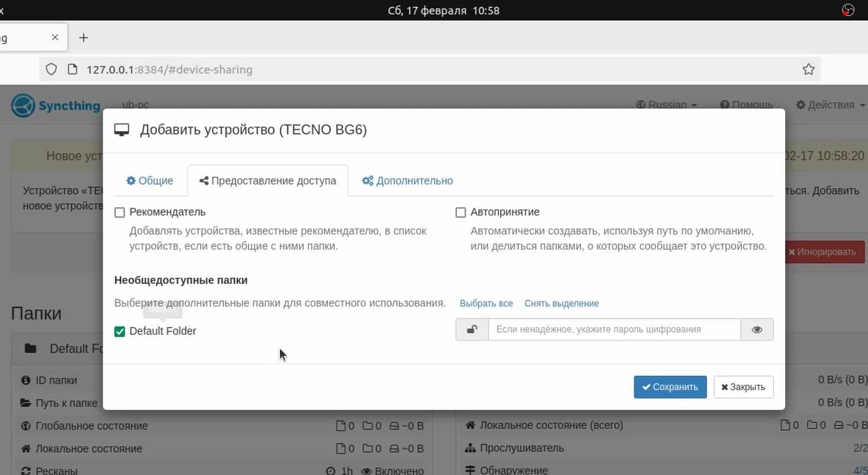Screen dimensions: 868x475
Task: Click the monitor icon in dialog title
Action: tap(122, 130)
